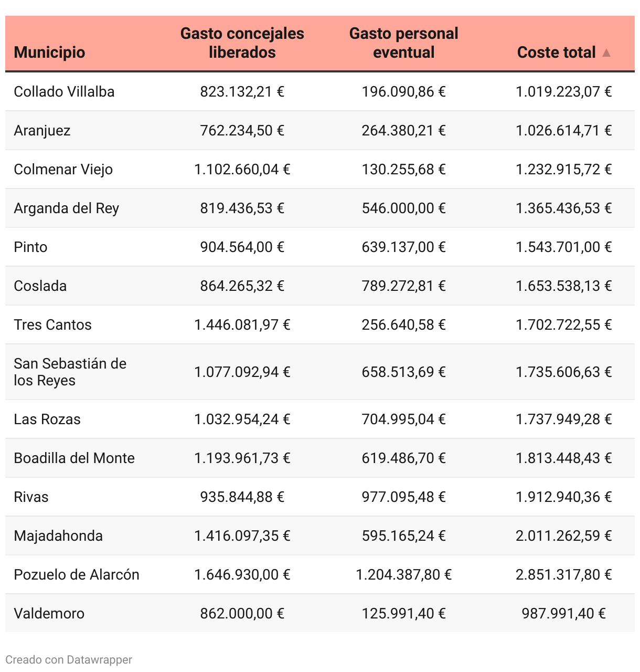Select Colmenar Viejo in the Municipio column
The image size is (640, 672).
click(x=63, y=170)
